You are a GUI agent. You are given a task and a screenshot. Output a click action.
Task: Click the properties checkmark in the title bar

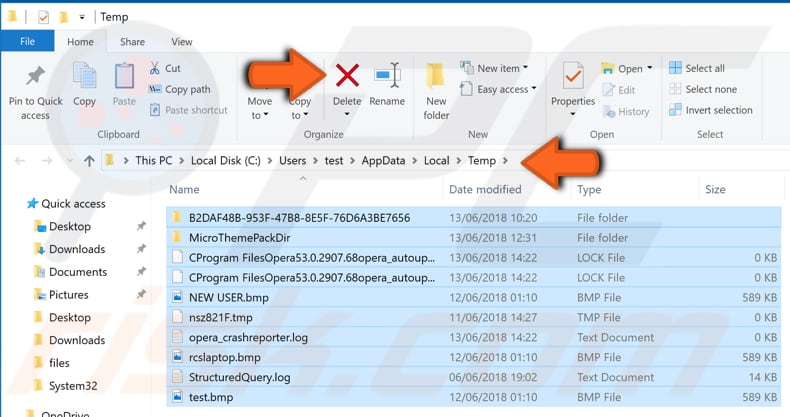pyautogui.click(x=43, y=17)
